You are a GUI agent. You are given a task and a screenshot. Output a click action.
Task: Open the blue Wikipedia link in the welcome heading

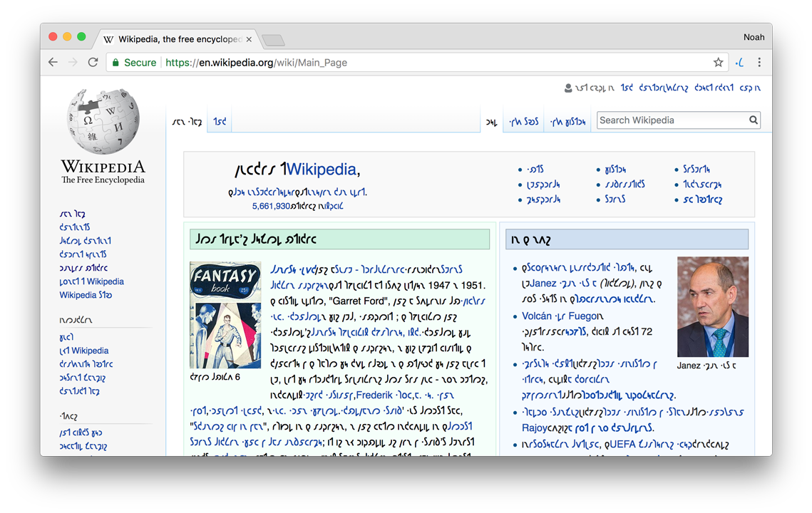coord(321,170)
